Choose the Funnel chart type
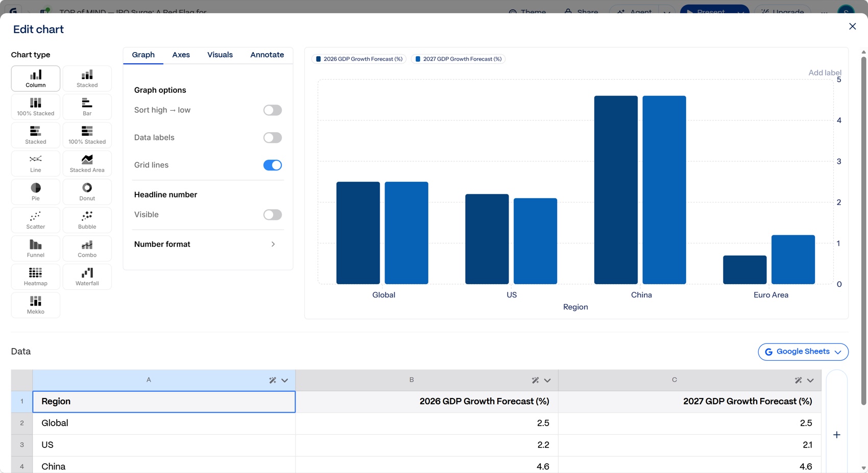868x473 pixels. click(36, 248)
